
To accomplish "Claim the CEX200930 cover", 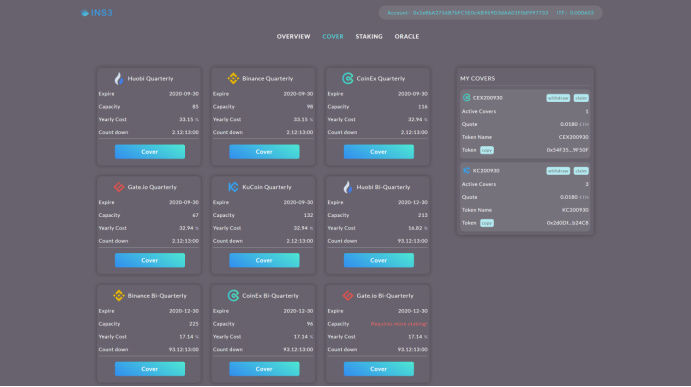I will click(x=581, y=98).
